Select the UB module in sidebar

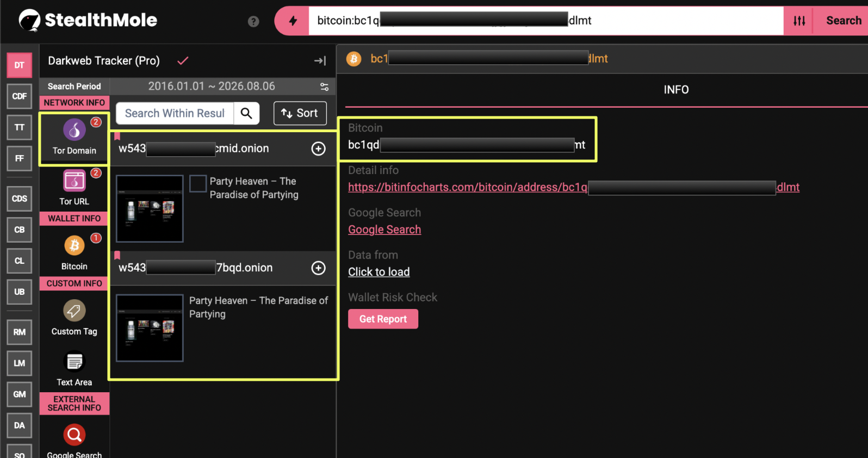point(20,292)
